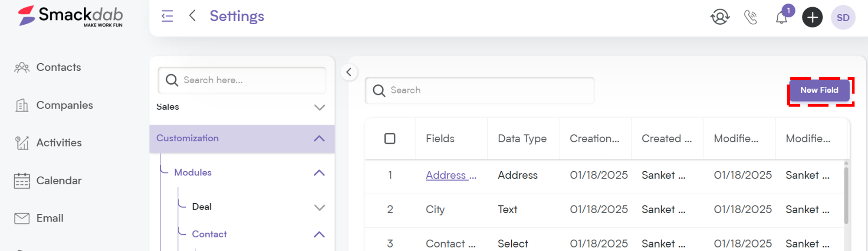868x251 pixels.
Task: Focus the fields Search box
Action: click(480, 91)
